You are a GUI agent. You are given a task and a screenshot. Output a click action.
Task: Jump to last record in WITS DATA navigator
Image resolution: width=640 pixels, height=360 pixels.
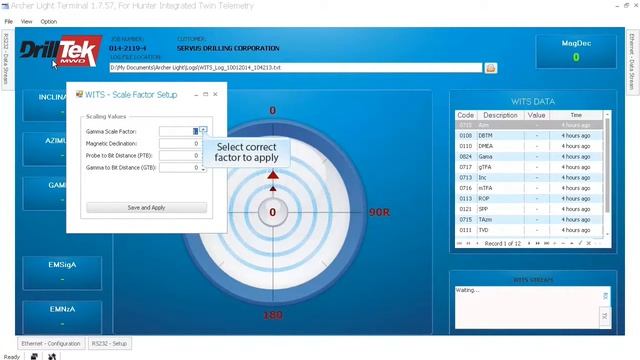[547, 243]
